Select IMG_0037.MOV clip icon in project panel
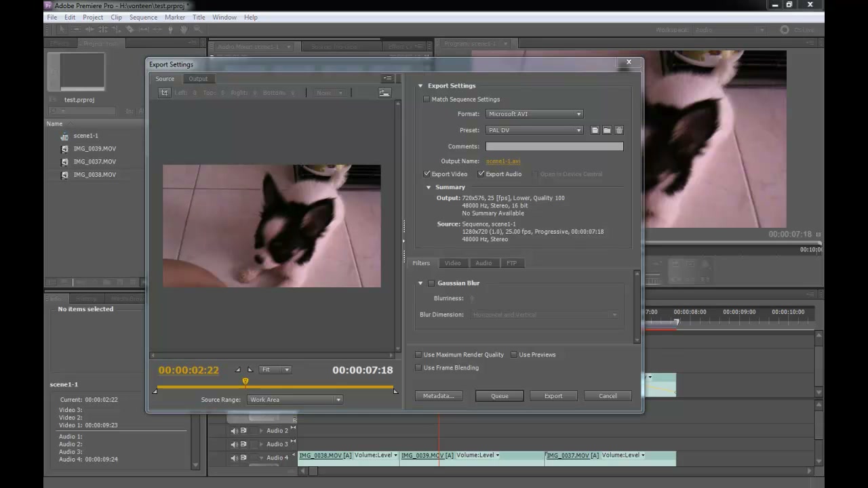Screen dimensions: 868x488 tap(64, 162)
